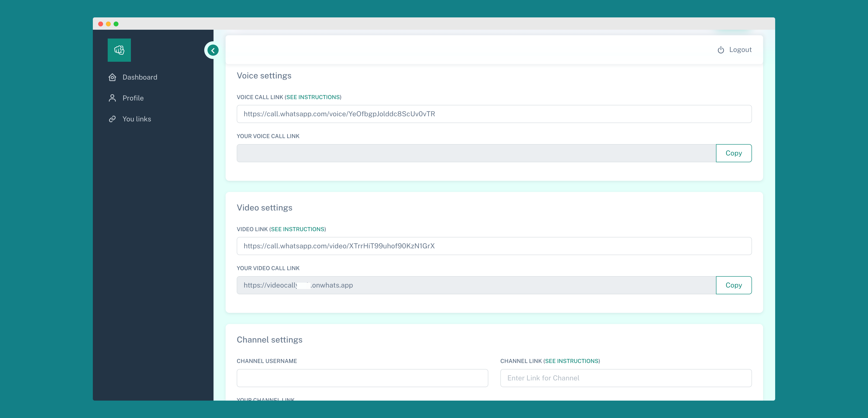Click the Profile person icon
This screenshot has height=418, width=868.
pyautogui.click(x=112, y=98)
